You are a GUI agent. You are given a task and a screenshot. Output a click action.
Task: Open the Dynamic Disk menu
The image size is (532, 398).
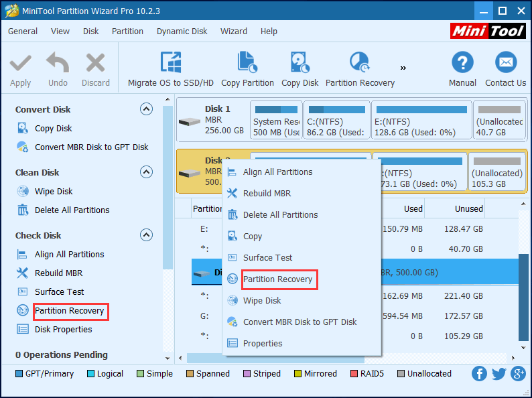point(182,31)
